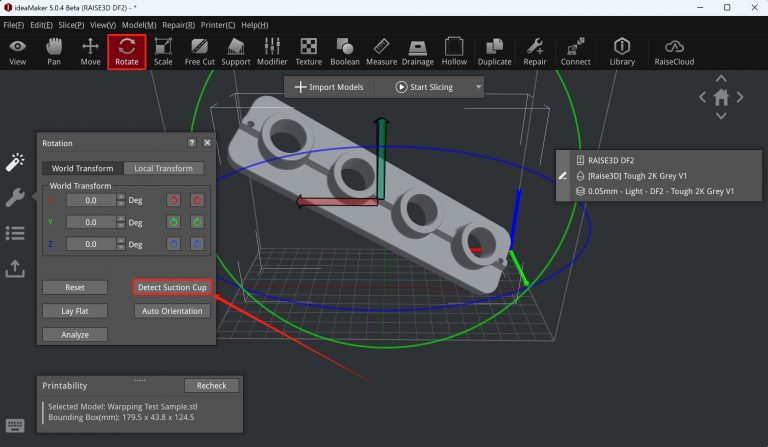This screenshot has width=768, height=447.
Task: Select the Rotate tool in toolbar
Action: pos(127,51)
